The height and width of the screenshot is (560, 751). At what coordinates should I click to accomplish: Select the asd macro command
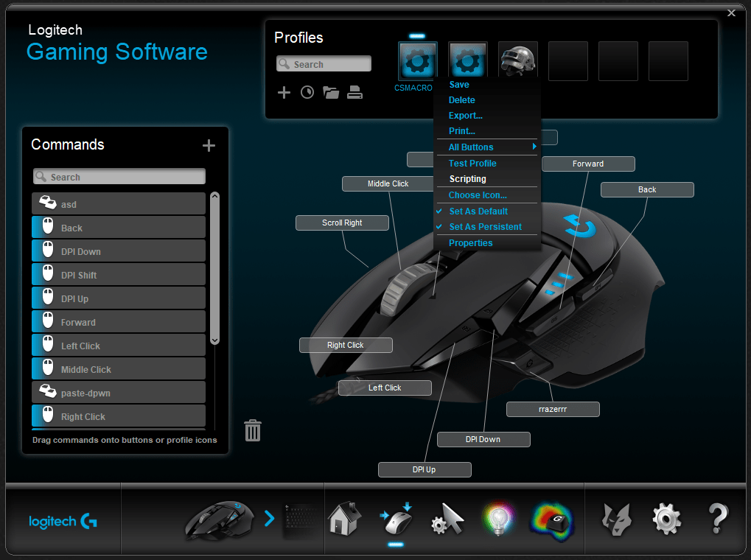[119, 204]
